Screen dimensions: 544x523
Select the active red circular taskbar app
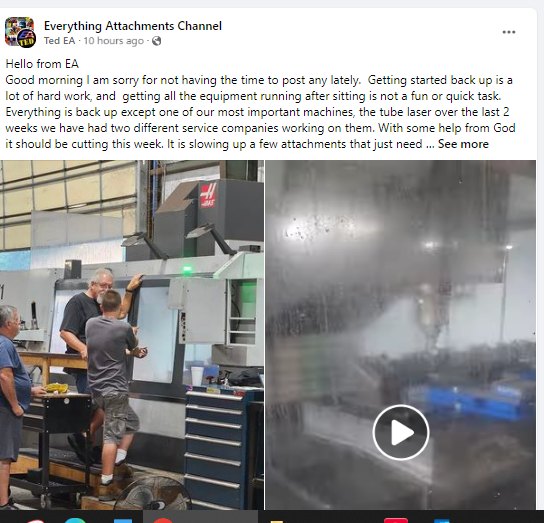(162, 520)
